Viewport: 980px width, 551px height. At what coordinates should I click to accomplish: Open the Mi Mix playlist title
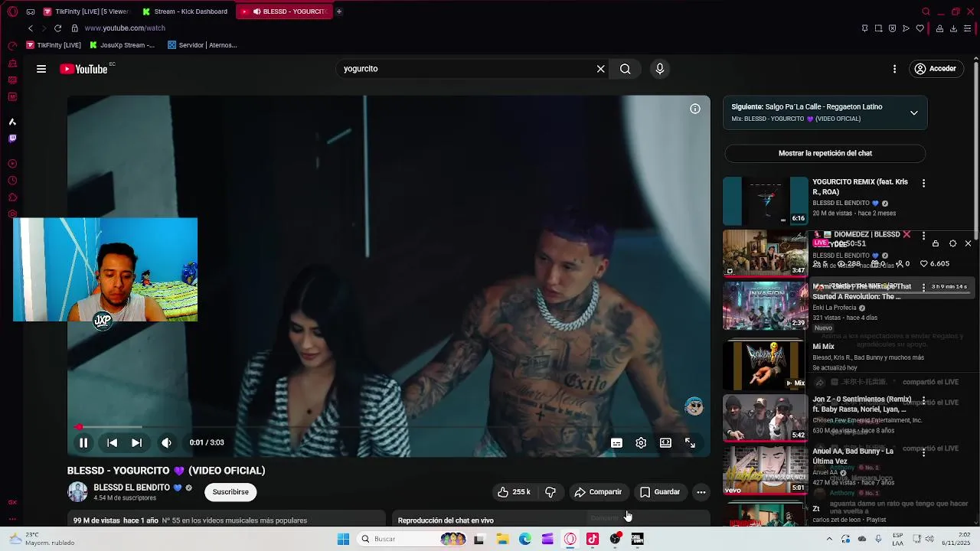(x=823, y=347)
